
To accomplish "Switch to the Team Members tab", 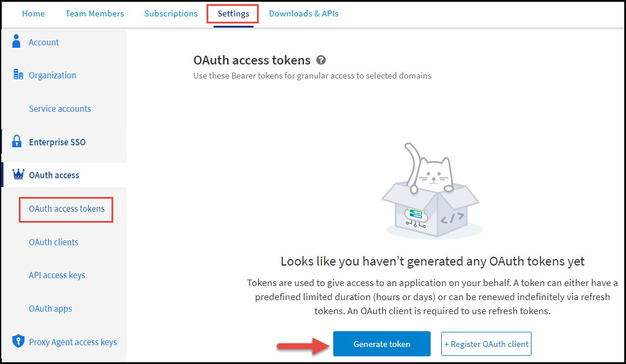I will click(94, 13).
